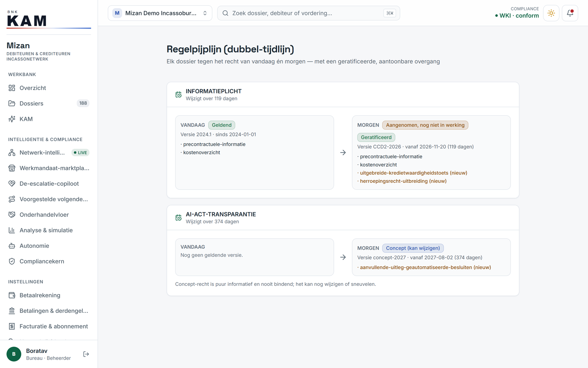Click the AI-ACT-TRANSPARANTIE calendar-clock icon
Screen dimensions: 588x368
pos(179,218)
